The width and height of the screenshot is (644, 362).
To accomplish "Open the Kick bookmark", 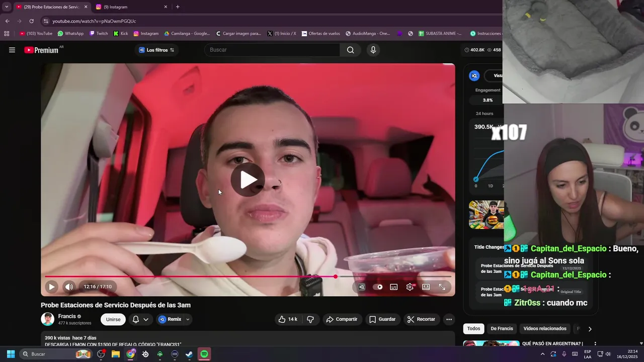I will (x=121, y=34).
